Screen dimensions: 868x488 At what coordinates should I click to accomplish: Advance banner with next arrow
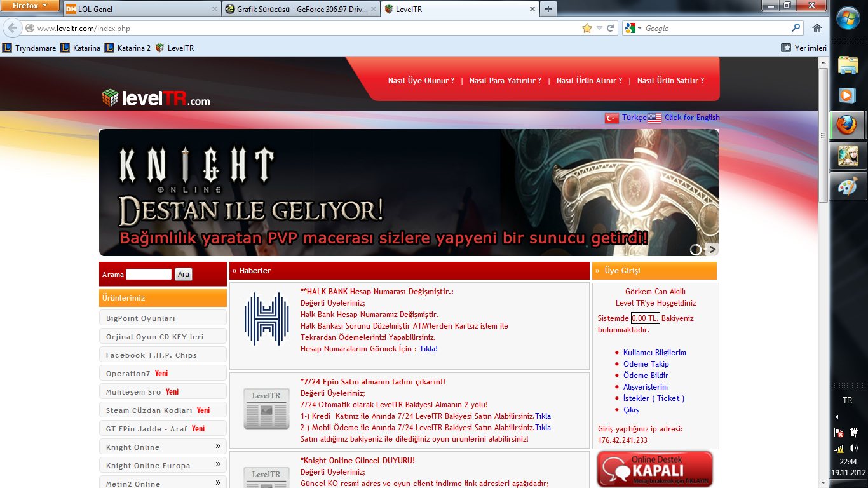712,250
